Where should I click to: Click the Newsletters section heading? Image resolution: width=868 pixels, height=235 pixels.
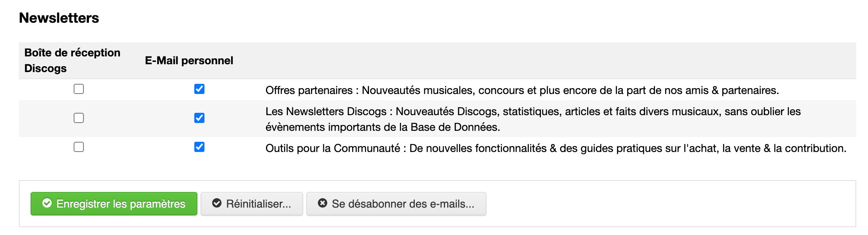(59, 18)
